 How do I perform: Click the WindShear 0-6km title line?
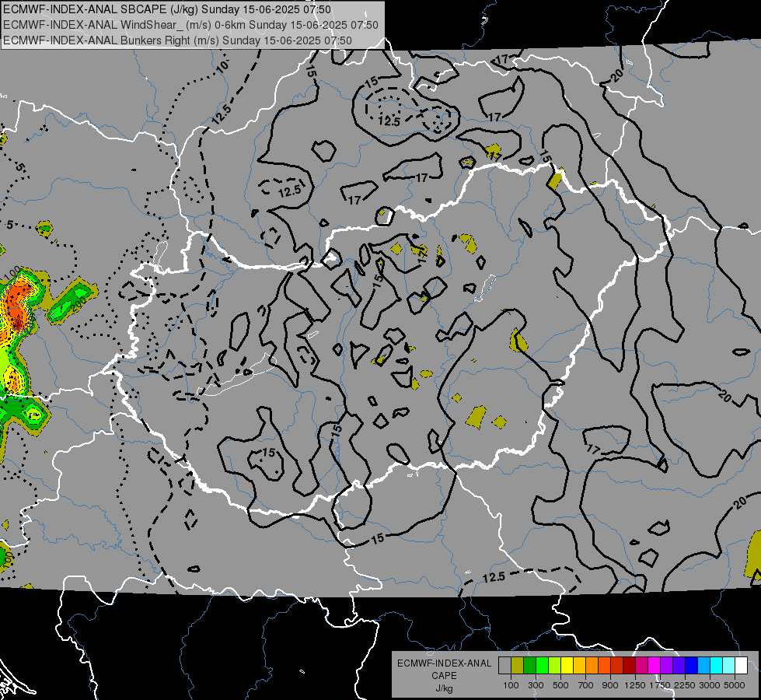(190, 25)
